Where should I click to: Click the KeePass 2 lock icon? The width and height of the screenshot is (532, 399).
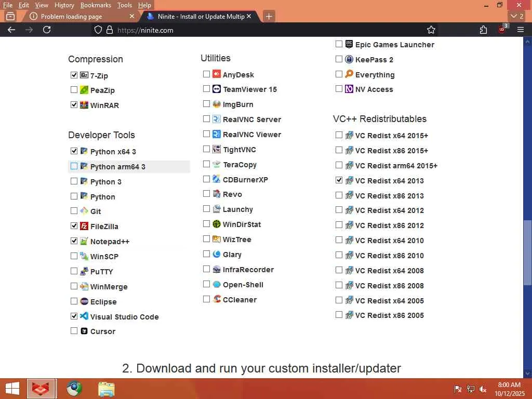pyautogui.click(x=349, y=59)
